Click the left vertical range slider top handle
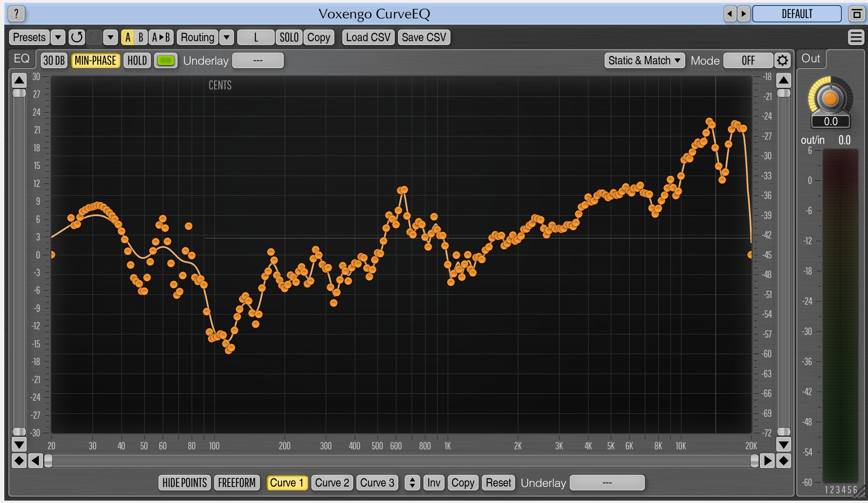868x503 pixels. tap(19, 93)
